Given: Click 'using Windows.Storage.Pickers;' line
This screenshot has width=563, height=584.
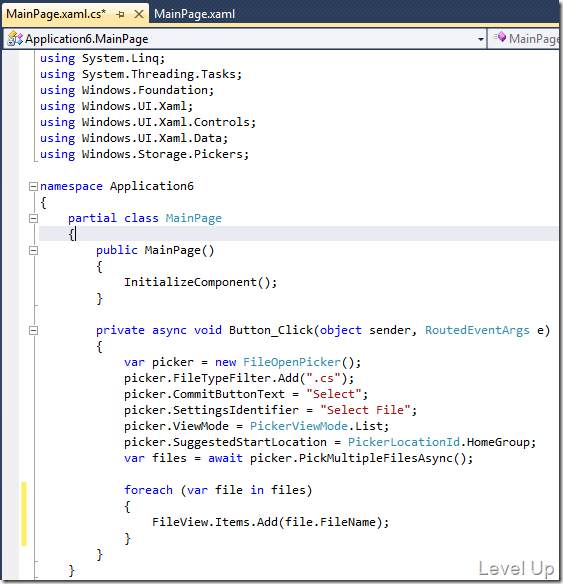Looking at the screenshot, I should tap(144, 155).
